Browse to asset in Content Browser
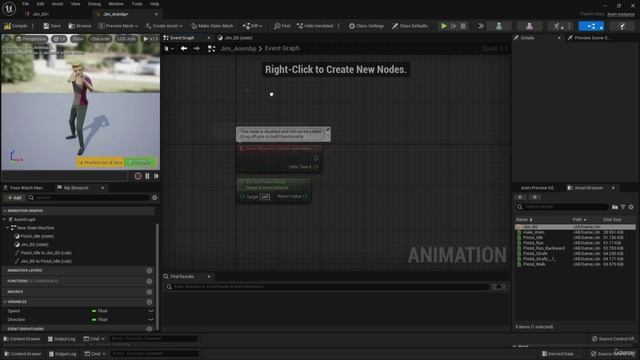Viewport: 640px width, 360px height. coord(80,26)
